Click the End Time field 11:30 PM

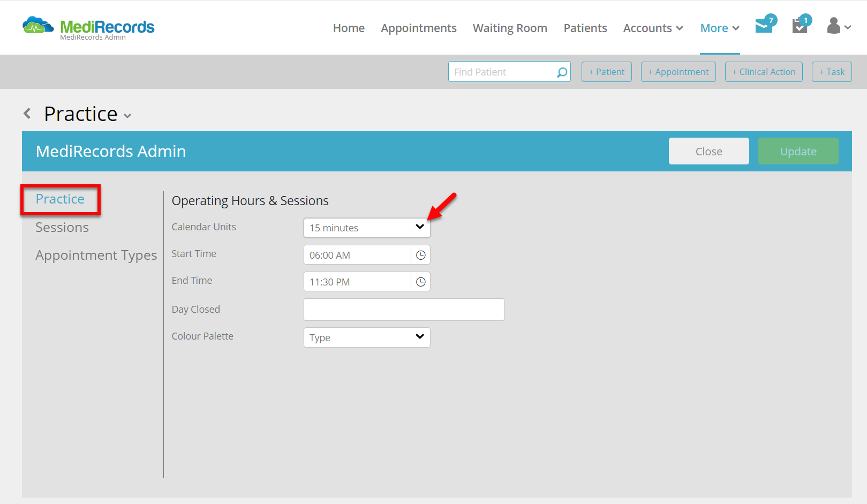[357, 282]
